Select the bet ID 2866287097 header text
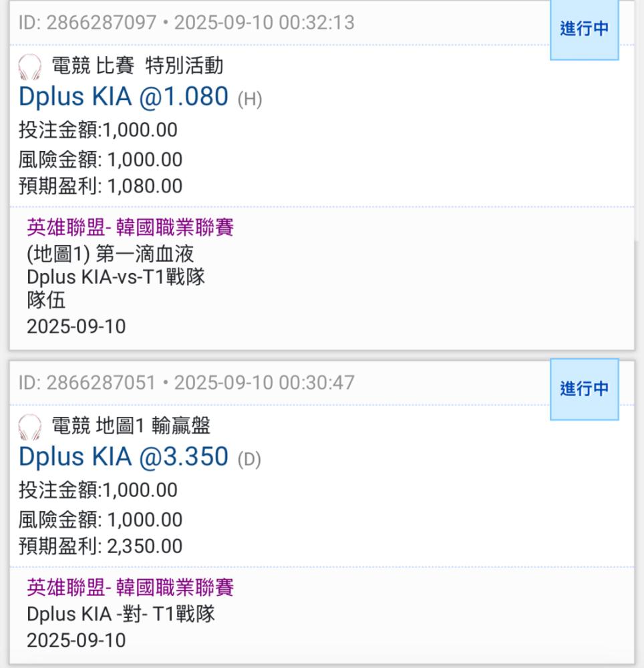This screenshot has width=644, height=668. [186, 23]
